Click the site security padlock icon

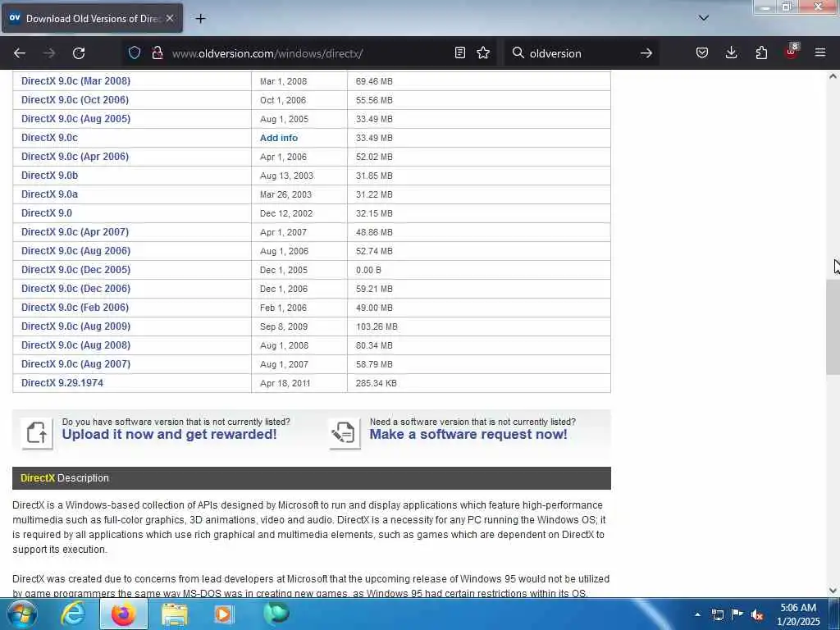pyautogui.click(x=157, y=52)
